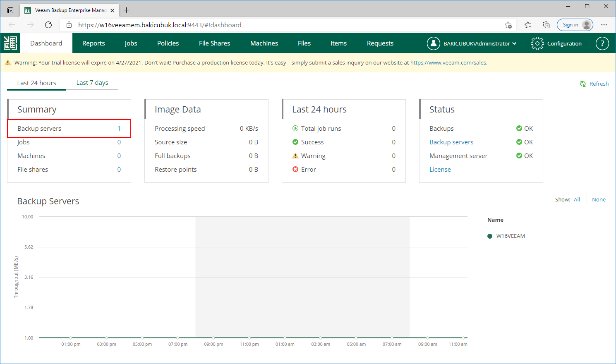The height and width of the screenshot is (364, 616).
Task: Open the License link in Status
Action: tap(440, 169)
